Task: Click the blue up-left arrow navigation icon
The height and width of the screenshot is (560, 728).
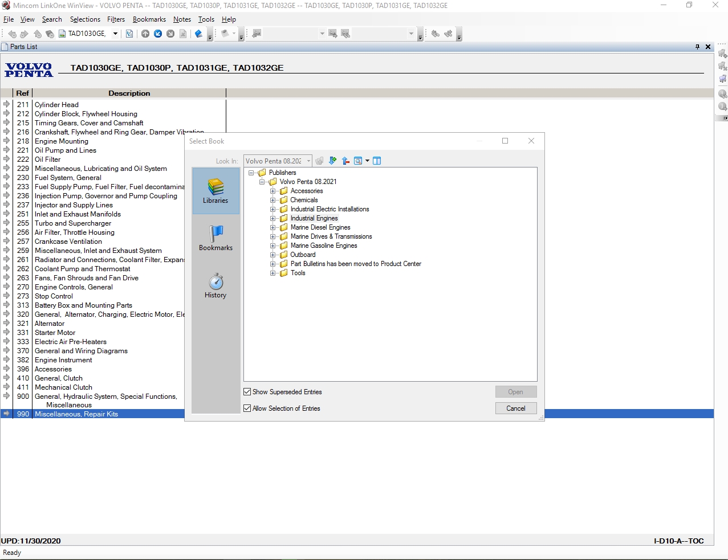Action: pos(158,34)
